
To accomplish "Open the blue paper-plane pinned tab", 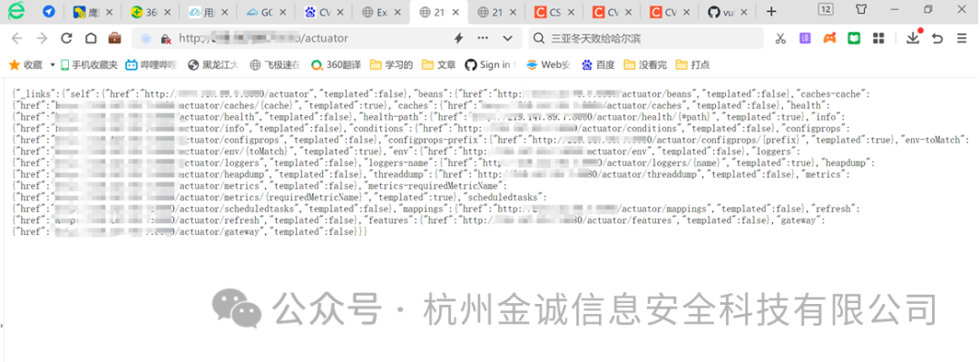I will click(x=49, y=12).
